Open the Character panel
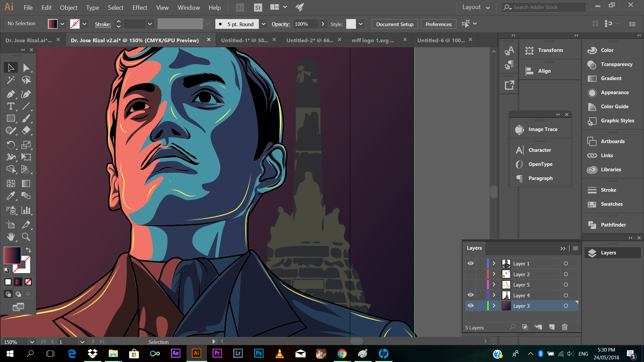The height and width of the screenshot is (362, 644). pos(540,150)
